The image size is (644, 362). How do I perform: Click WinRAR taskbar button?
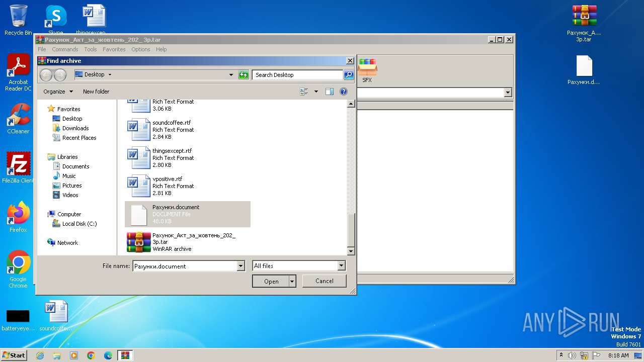coord(125,355)
